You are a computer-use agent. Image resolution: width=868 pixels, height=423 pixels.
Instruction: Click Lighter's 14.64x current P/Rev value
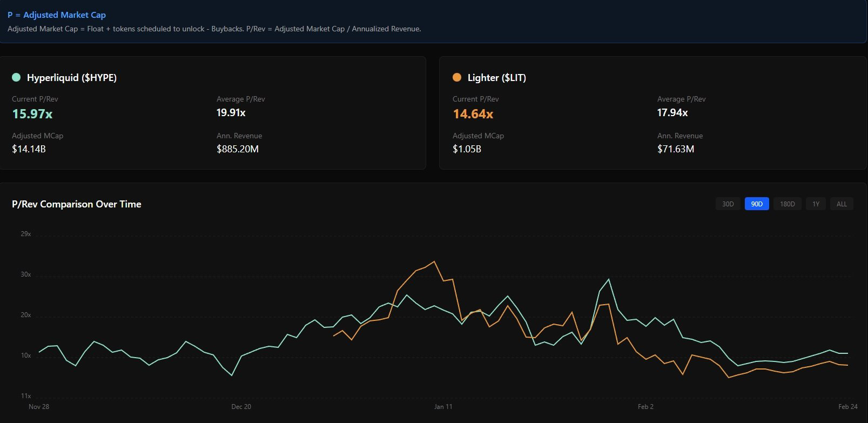pyautogui.click(x=473, y=114)
